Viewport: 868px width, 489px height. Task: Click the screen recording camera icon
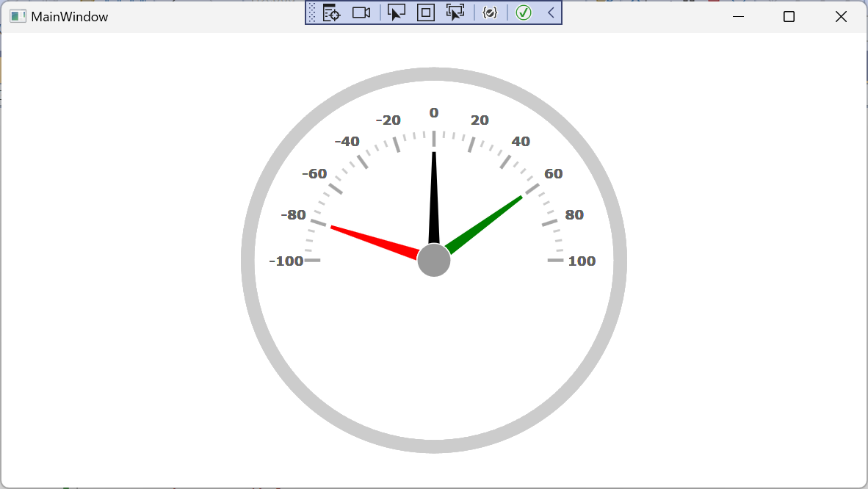(x=360, y=12)
